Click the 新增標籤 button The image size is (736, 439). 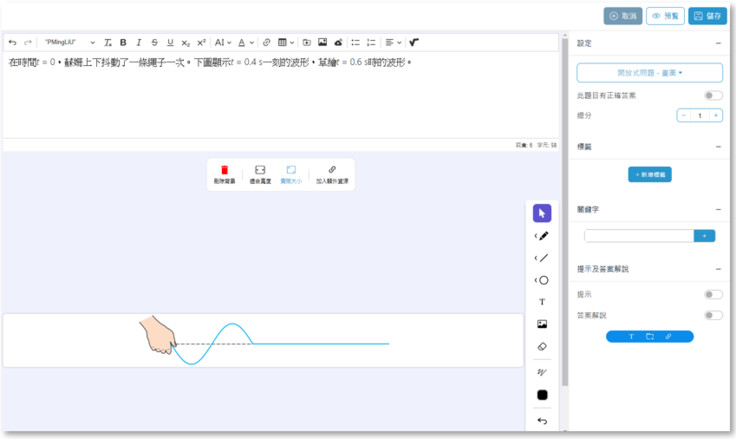coord(650,174)
